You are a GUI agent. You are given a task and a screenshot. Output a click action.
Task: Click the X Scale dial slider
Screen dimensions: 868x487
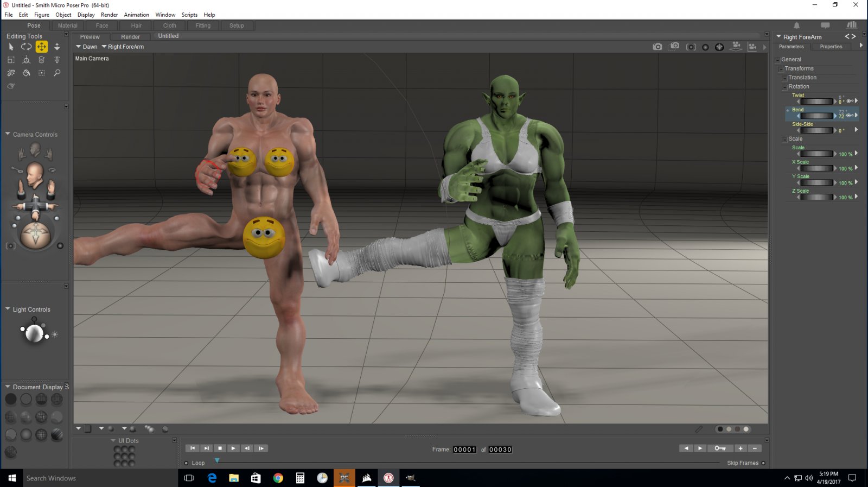pyautogui.click(x=816, y=168)
